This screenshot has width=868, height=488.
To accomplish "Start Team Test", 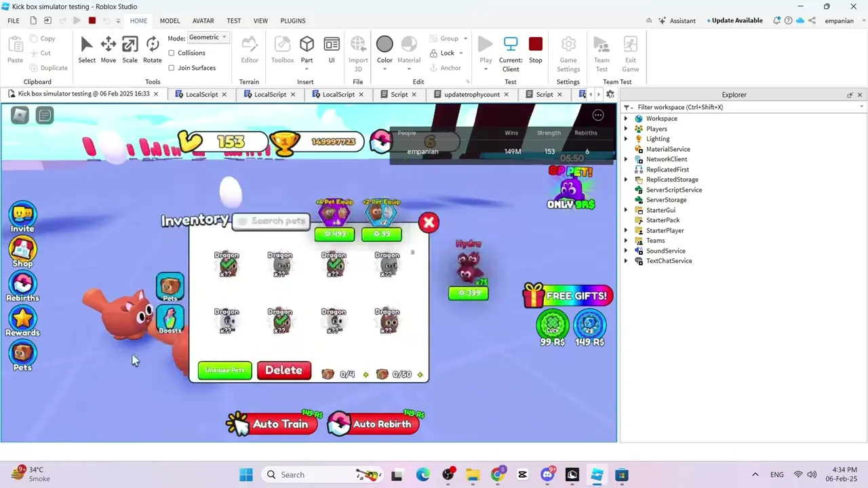I will click(601, 54).
